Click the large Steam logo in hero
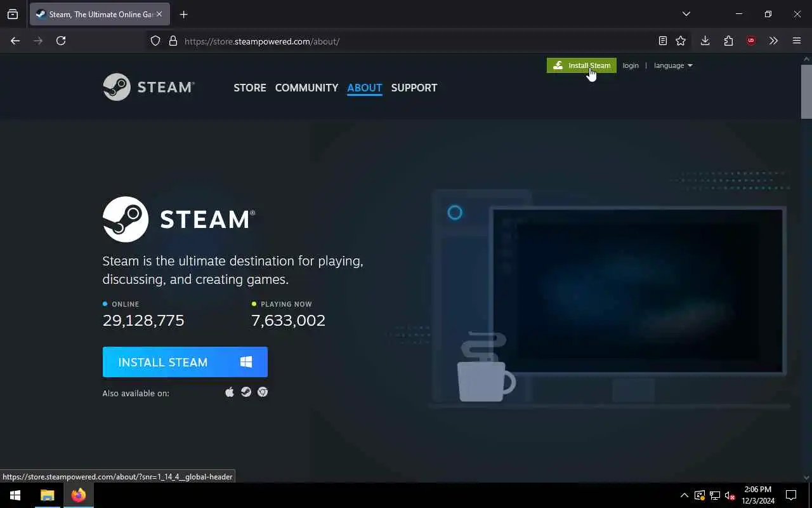 coord(179,219)
